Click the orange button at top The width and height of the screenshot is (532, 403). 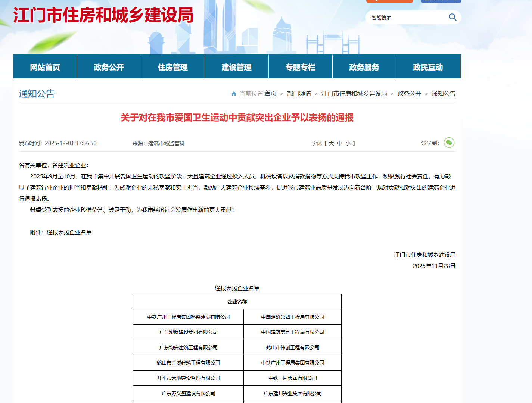(389, 1)
